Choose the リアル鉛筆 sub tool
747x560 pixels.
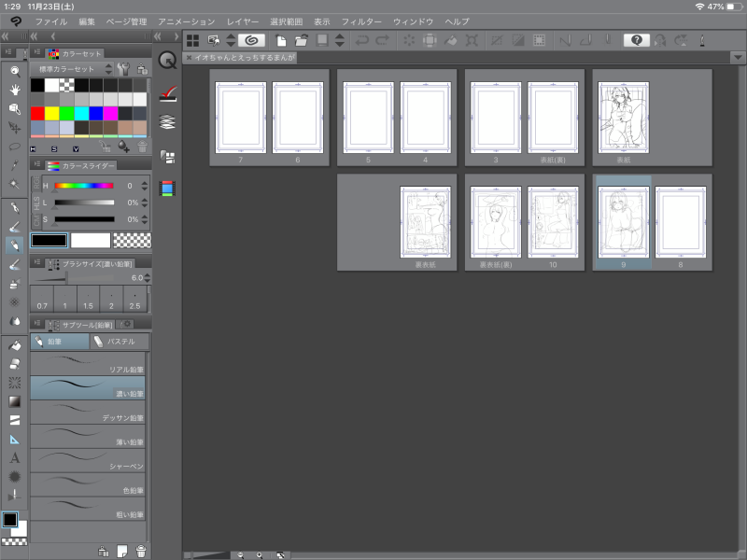tap(88, 363)
